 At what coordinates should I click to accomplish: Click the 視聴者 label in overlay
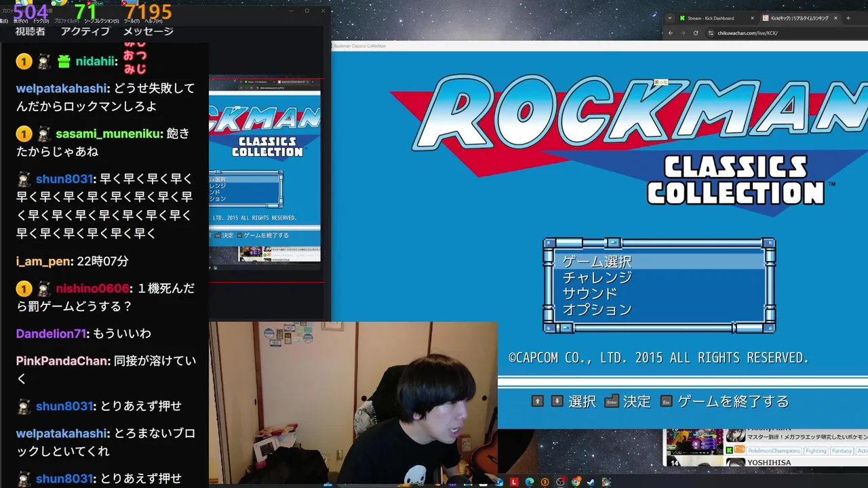[30, 31]
